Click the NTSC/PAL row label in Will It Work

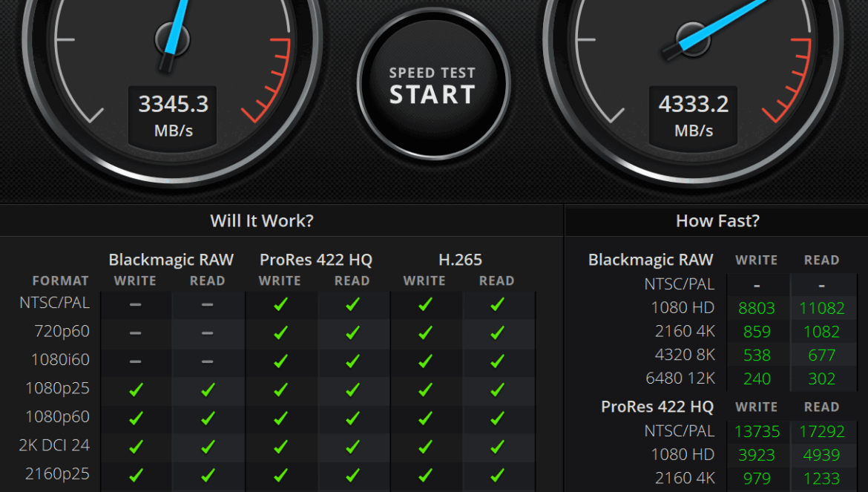tap(54, 303)
